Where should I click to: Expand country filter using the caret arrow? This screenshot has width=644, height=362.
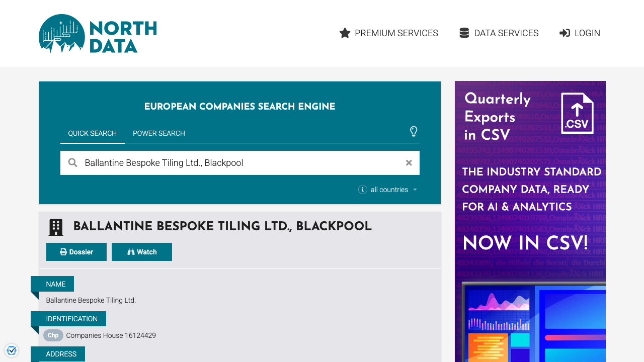(415, 190)
